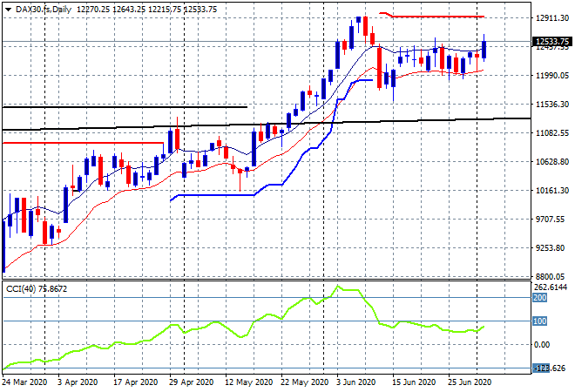Select the CCI 0.00 level label
The width and height of the screenshot is (575, 392).
(542, 344)
